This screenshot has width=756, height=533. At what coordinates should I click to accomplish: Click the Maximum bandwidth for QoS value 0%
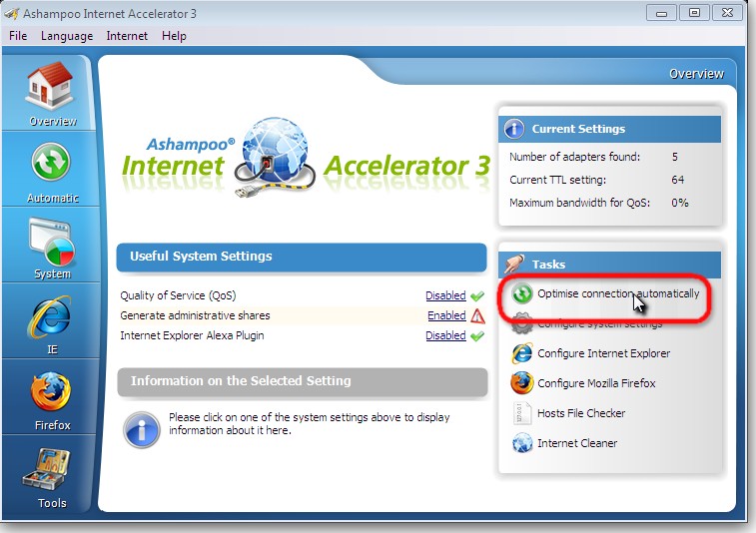680,203
